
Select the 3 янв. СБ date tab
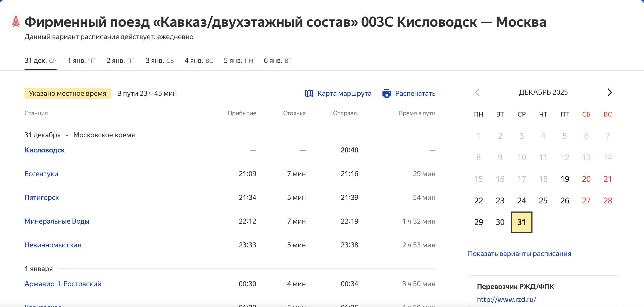[x=159, y=60]
